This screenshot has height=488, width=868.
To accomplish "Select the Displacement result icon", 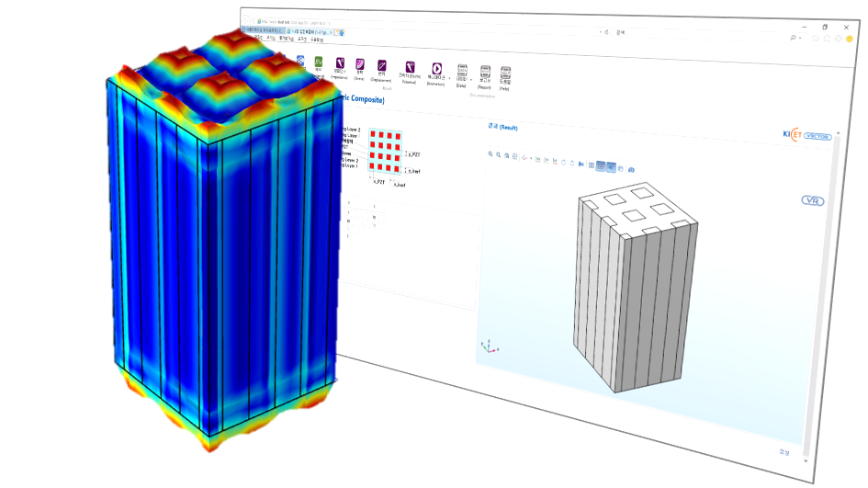I will pyautogui.click(x=381, y=66).
